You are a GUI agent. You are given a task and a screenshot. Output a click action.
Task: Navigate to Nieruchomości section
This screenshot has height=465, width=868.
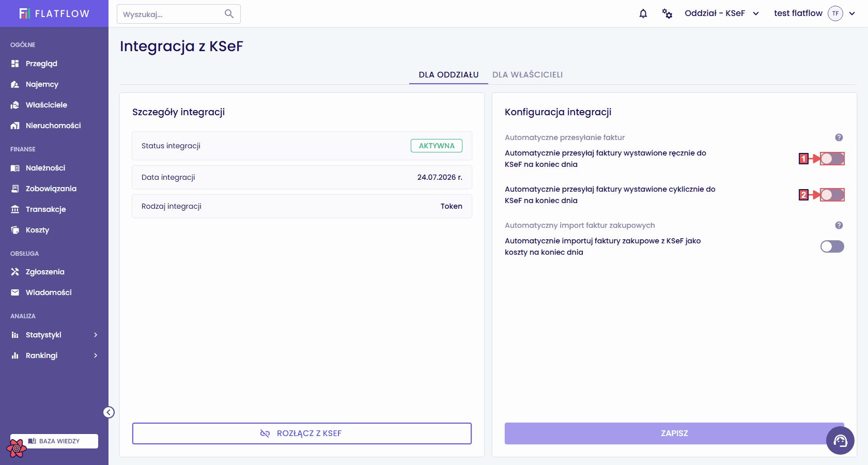[x=54, y=126]
